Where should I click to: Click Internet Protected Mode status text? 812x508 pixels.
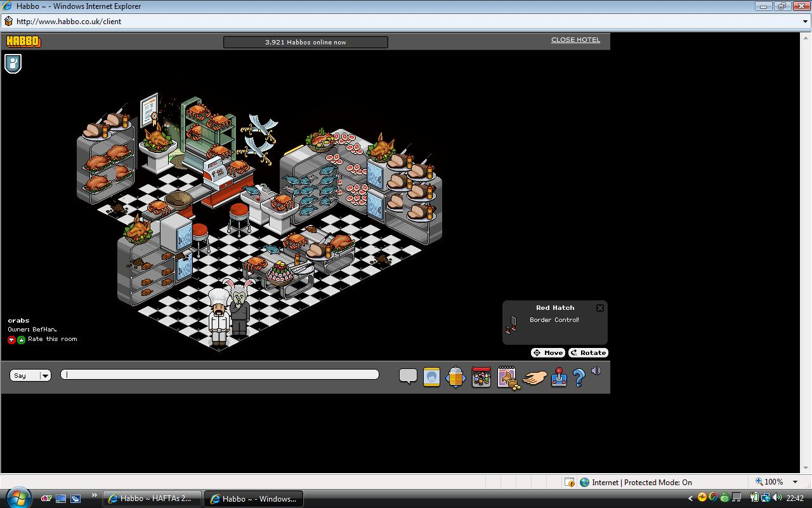pos(642,482)
